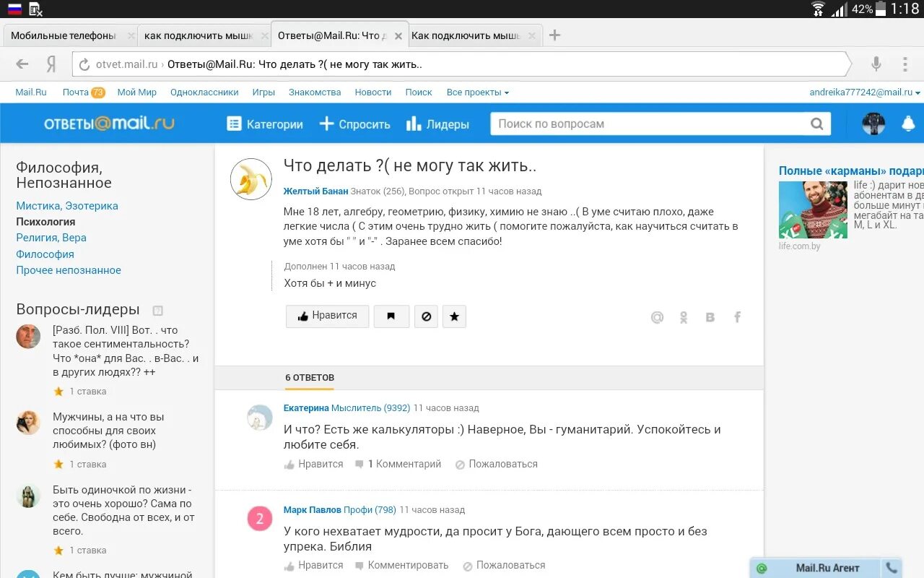Open Категории menu
Viewport: 924px width, 578px height.
pyautogui.click(x=265, y=124)
